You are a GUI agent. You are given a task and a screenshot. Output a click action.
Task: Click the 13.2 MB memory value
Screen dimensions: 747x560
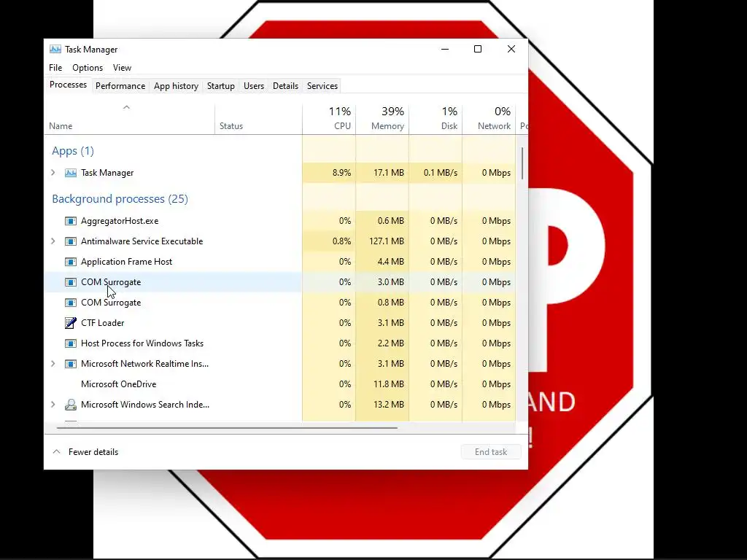click(389, 405)
